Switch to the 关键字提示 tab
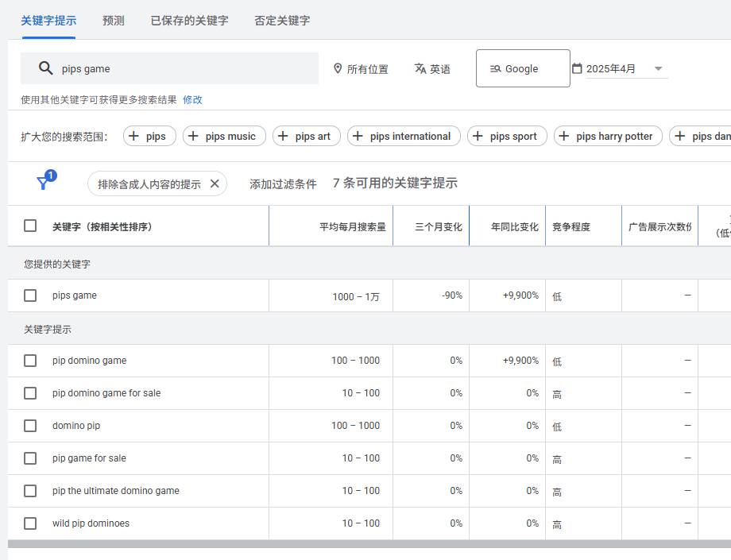This screenshot has height=560, width=731. point(48,21)
